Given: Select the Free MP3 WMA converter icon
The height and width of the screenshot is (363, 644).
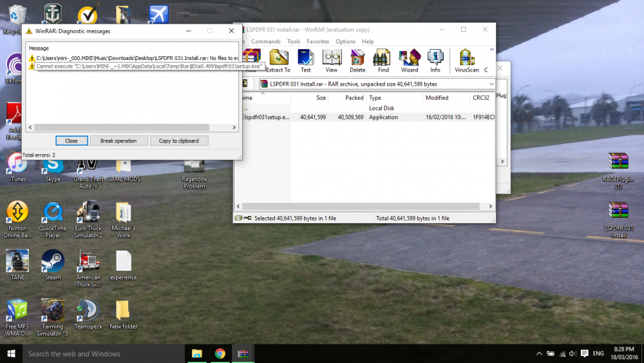Looking at the screenshot, I should pos(17,318).
